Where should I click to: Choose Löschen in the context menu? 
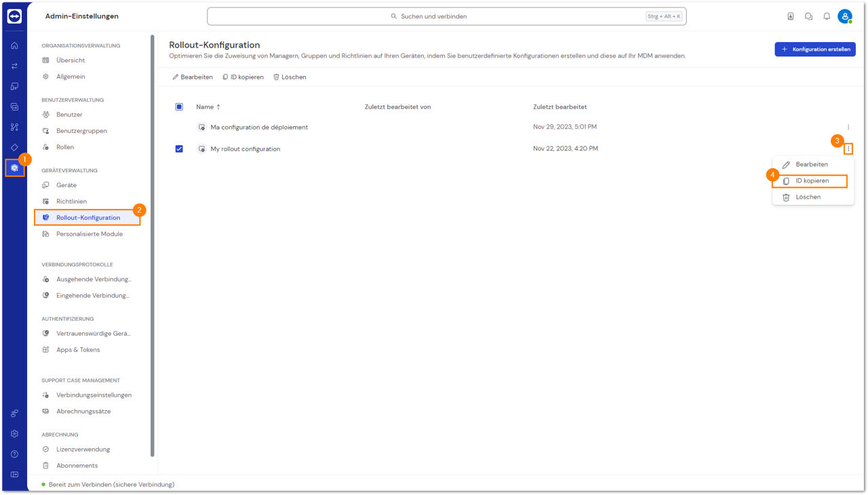(x=812, y=197)
